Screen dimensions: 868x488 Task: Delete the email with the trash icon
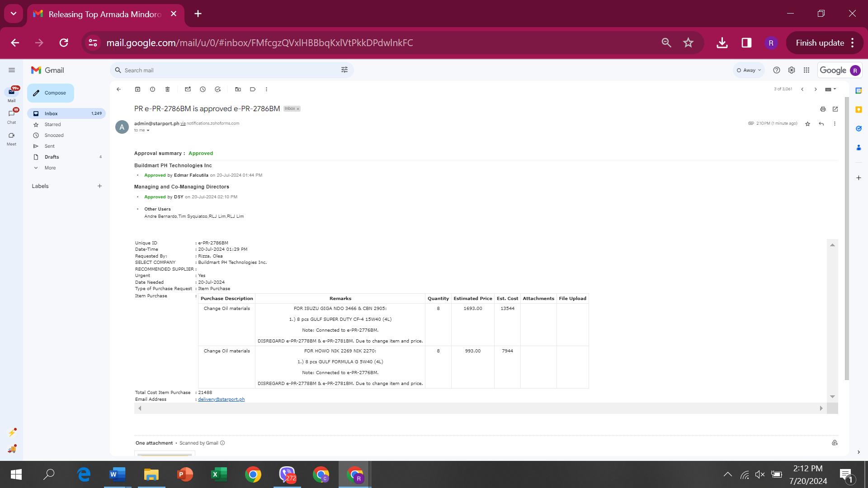pyautogui.click(x=167, y=89)
